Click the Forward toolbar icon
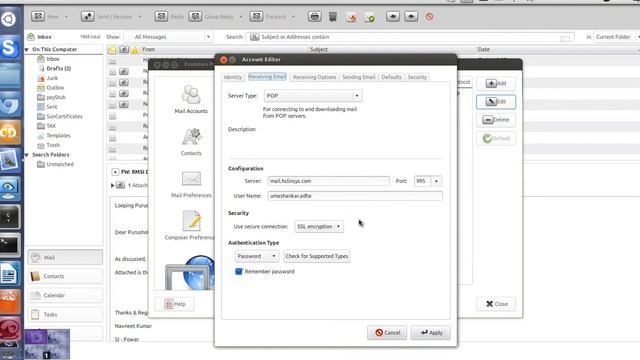The height and width of the screenshot is (360, 640). 256,16
